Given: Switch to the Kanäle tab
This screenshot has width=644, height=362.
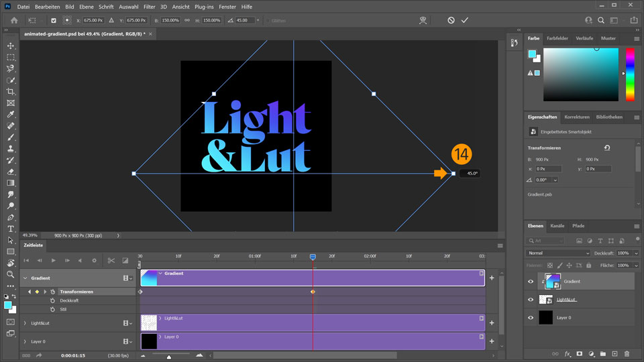Looking at the screenshot, I should pyautogui.click(x=557, y=226).
